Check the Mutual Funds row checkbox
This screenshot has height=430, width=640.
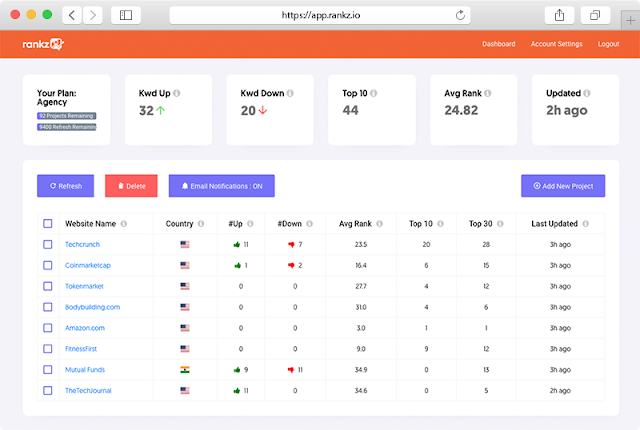pos(48,370)
